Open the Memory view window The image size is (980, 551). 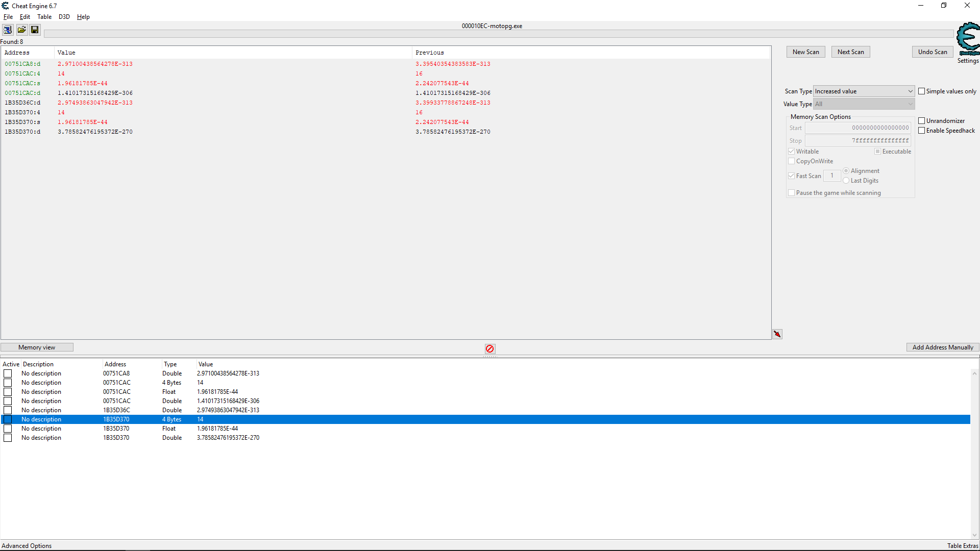(x=37, y=347)
